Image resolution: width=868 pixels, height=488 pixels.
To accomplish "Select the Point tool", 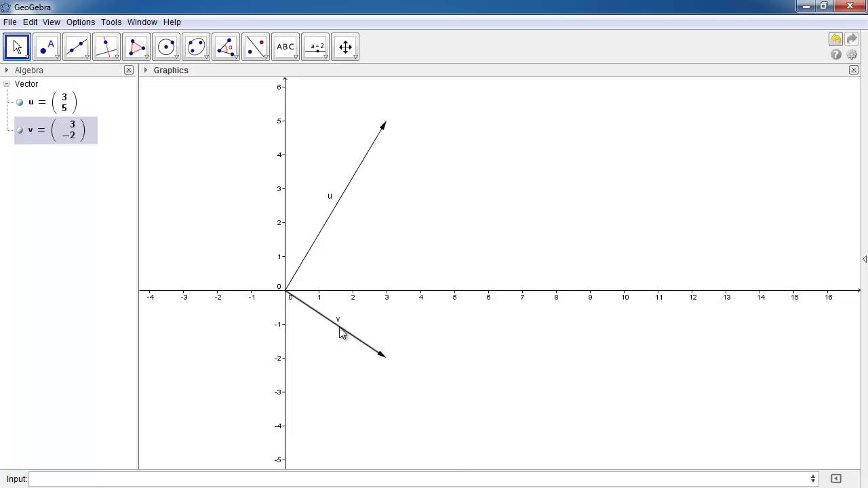I will pyautogui.click(x=47, y=46).
